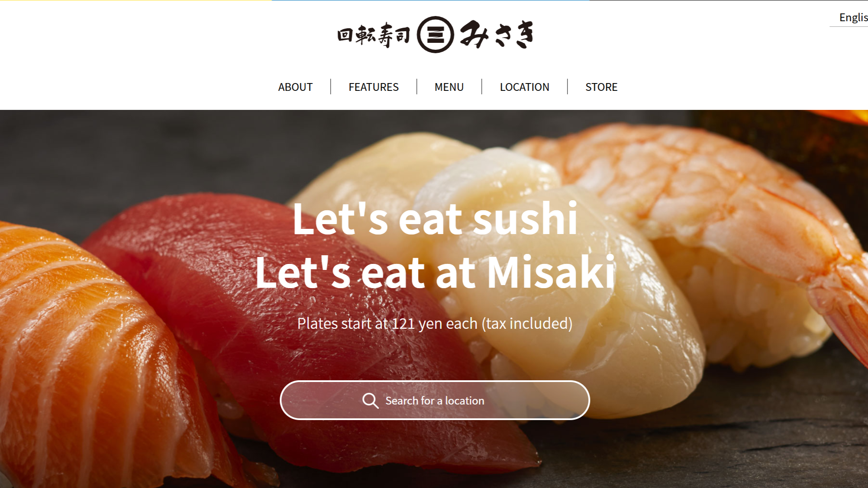Click the "Plates start at 121 yen" text

point(435,323)
